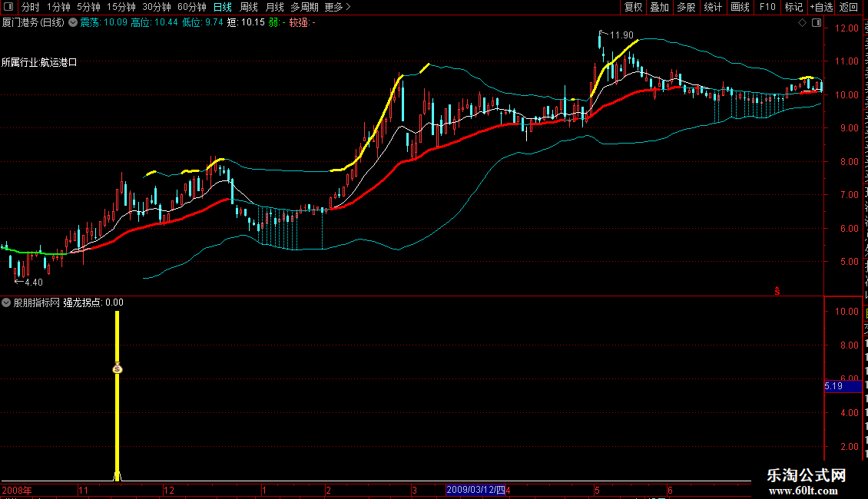Click the 低位: 9.74 indicator value
Screen dimensions: 868x499
[x=203, y=23]
